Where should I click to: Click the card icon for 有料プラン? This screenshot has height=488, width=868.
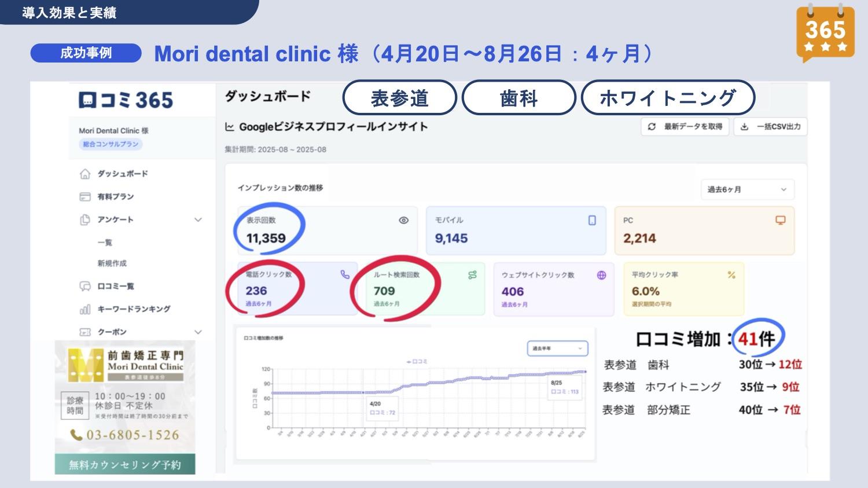click(85, 197)
